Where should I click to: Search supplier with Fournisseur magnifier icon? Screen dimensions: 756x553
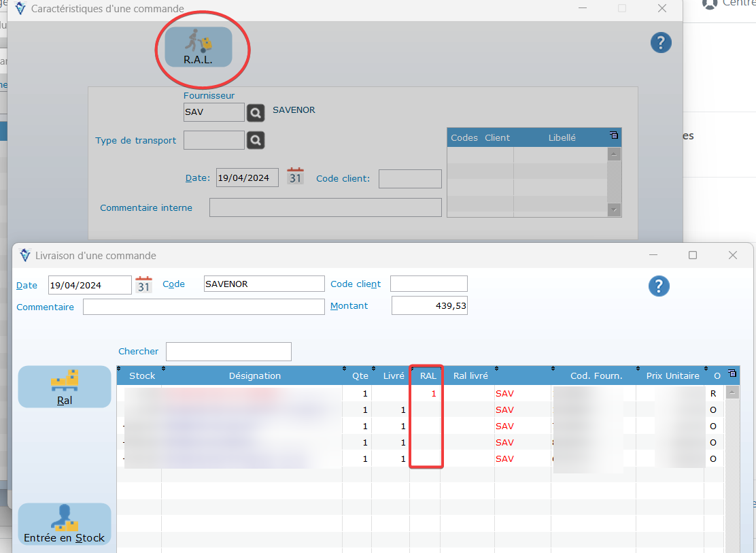pyautogui.click(x=256, y=113)
